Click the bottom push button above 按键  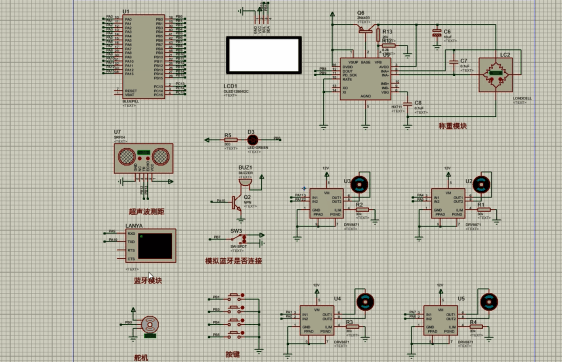point(236,335)
